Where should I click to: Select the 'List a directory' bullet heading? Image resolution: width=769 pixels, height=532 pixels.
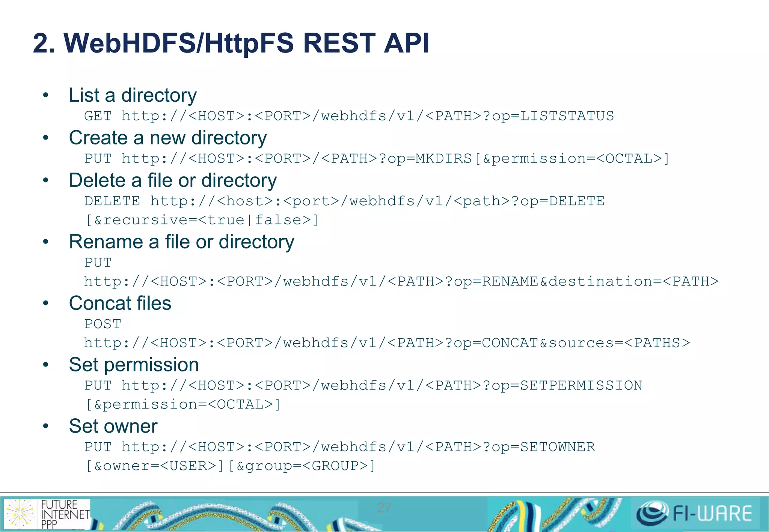coord(133,95)
